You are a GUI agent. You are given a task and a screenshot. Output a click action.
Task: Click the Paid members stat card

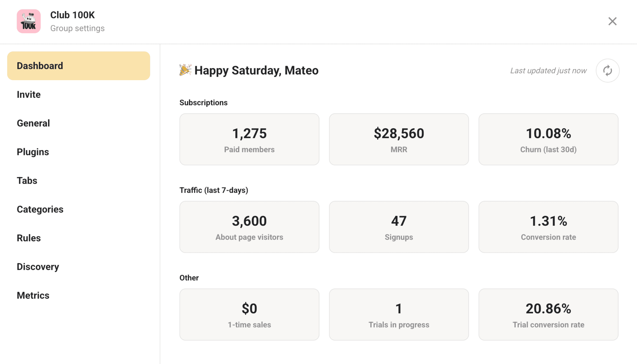coord(249,139)
